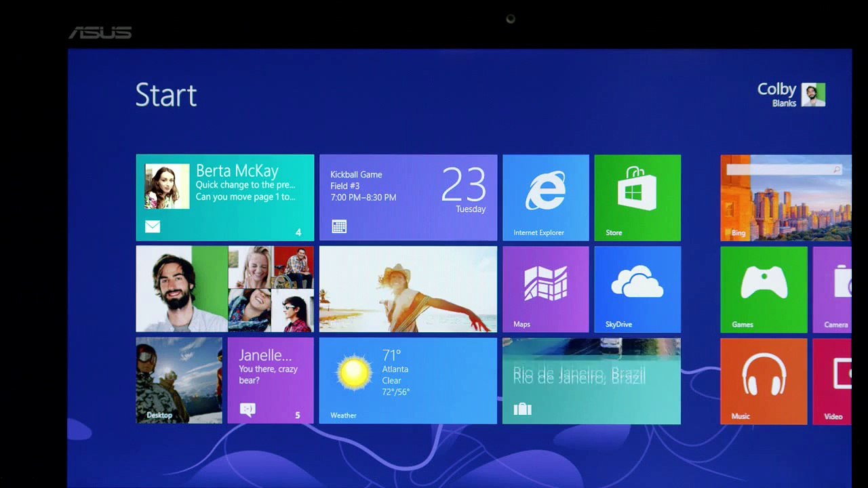
Task: Click the "Internet Explorer" tile label
Action: coord(538,232)
